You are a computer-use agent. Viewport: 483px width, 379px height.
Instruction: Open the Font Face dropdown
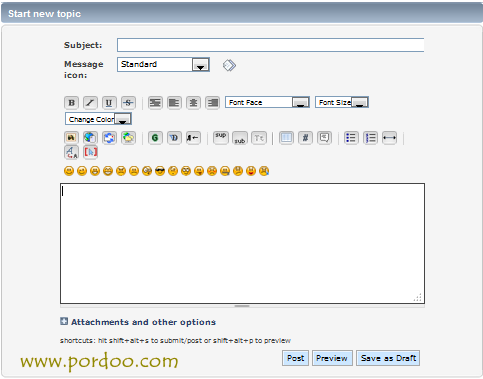pos(267,102)
